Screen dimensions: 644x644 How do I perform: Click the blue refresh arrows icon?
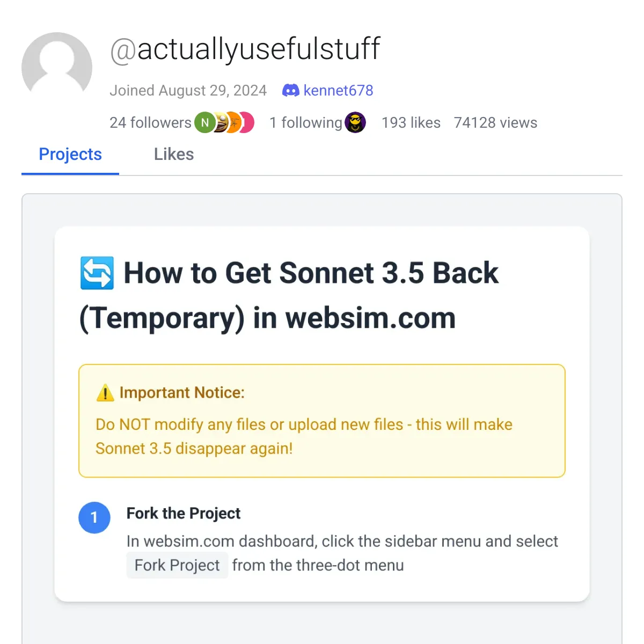coord(97,273)
